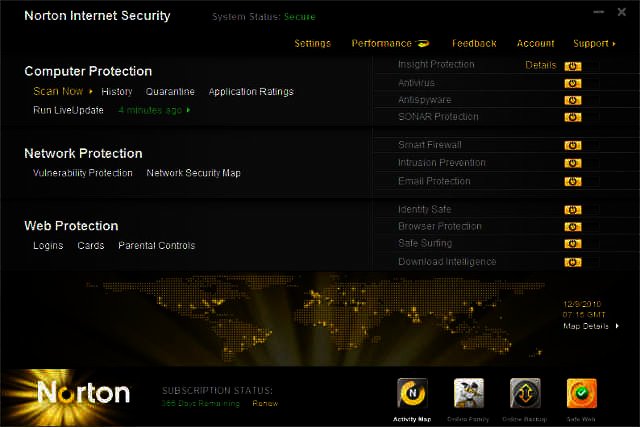
Task: Open the Online Family icon
Action: pos(469,393)
